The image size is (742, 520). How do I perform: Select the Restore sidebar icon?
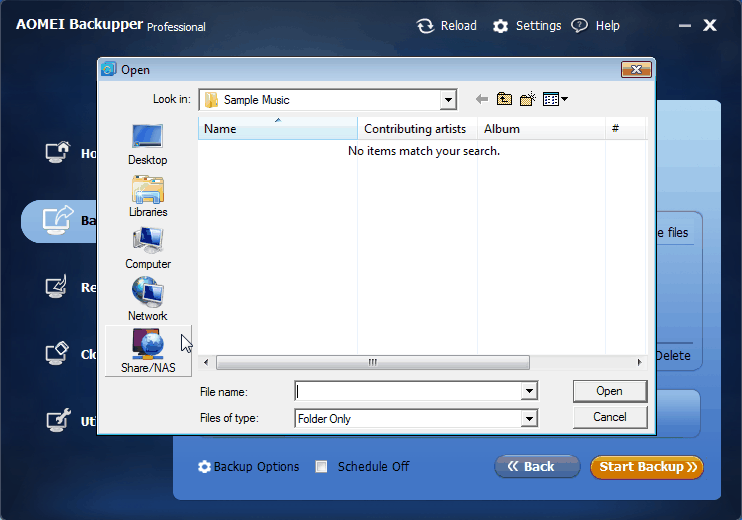[58, 286]
